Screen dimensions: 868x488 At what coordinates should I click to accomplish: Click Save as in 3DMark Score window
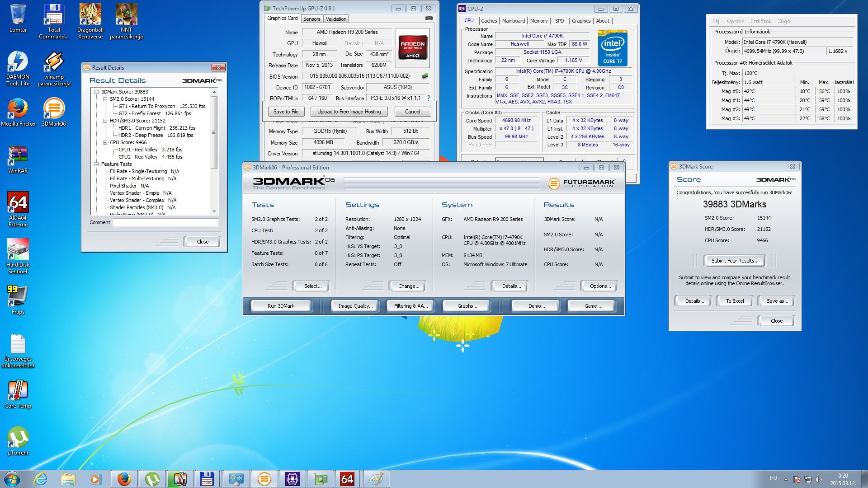coord(777,301)
